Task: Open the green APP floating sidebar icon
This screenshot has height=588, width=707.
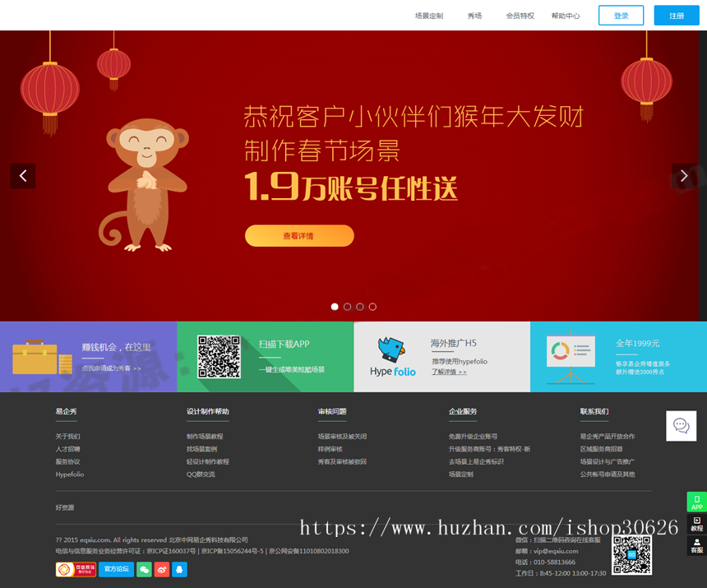Action: tap(695, 502)
